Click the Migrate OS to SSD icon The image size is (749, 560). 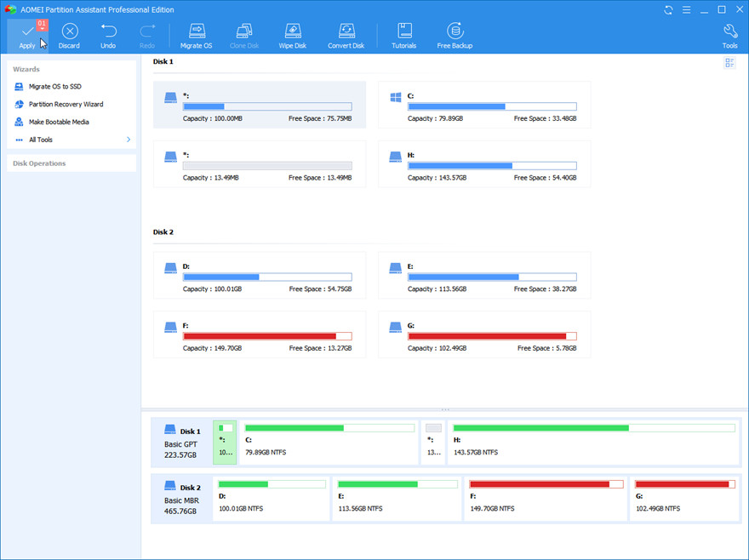(x=19, y=87)
